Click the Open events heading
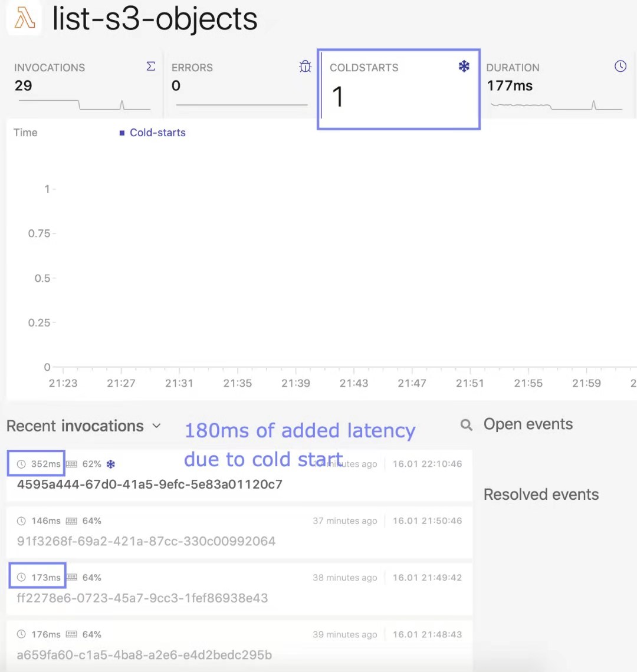This screenshot has width=637, height=672. point(528,424)
